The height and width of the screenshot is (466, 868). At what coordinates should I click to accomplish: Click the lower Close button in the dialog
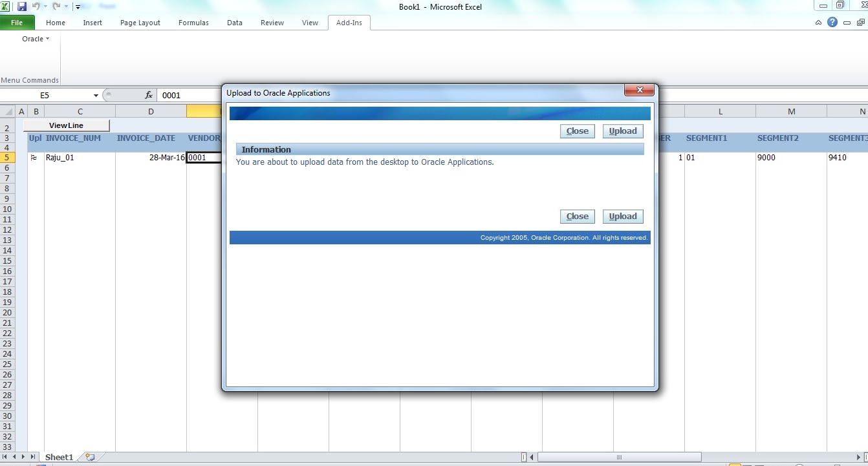point(577,216)
